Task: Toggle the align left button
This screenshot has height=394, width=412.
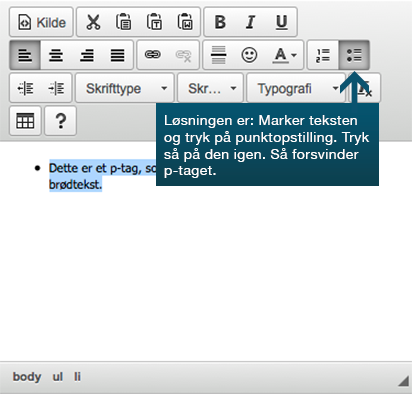Action: click(25, 55)
